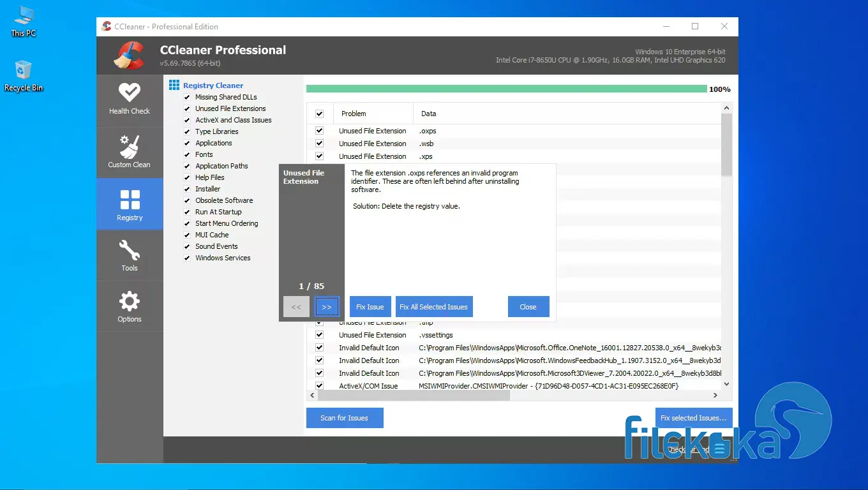
Task: Click the Registry Cleaner grid icon
Action: click(174, 85)
